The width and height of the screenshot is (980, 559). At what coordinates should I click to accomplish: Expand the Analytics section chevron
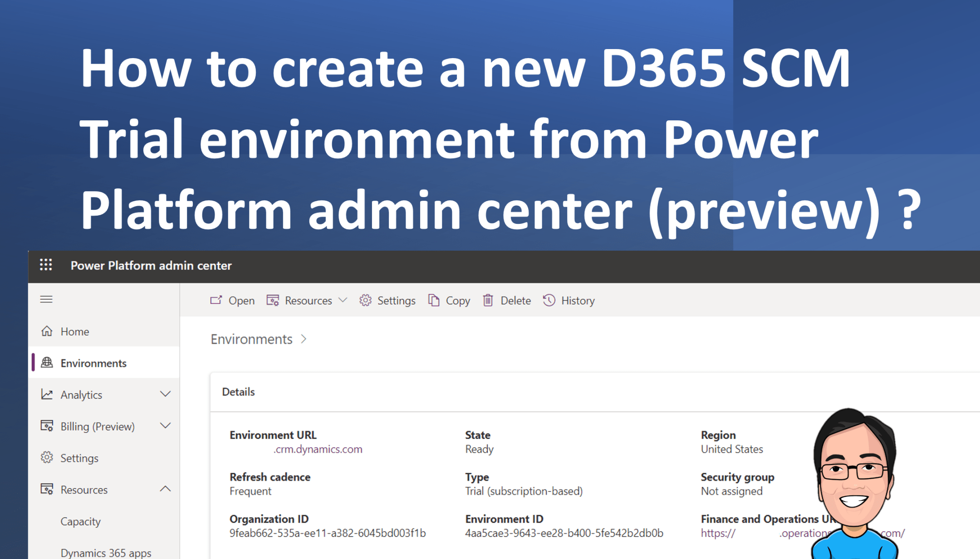coord(165,394)
